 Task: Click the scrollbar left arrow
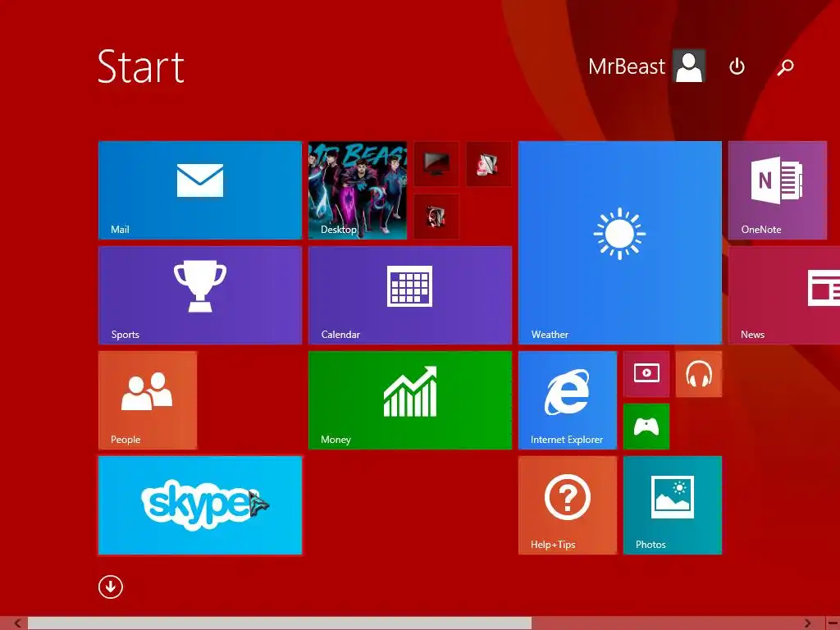point(18,623)
